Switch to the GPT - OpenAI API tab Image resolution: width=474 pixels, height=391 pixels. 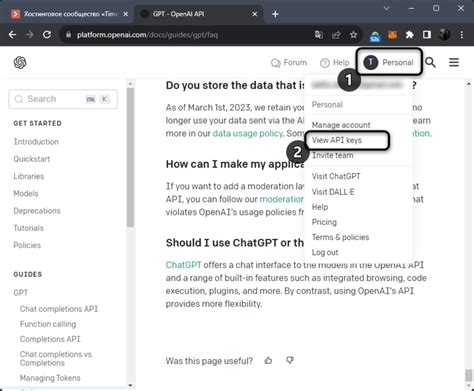tap(198, 14)
